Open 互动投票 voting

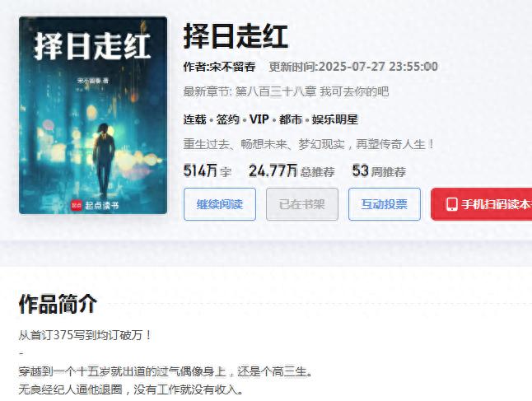[x=385, y=204]
